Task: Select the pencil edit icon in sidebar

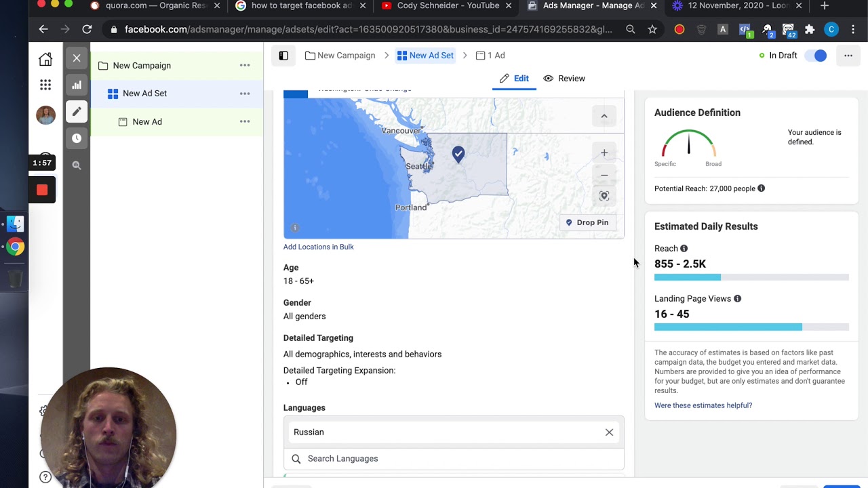Action: [x=77, y=111]
